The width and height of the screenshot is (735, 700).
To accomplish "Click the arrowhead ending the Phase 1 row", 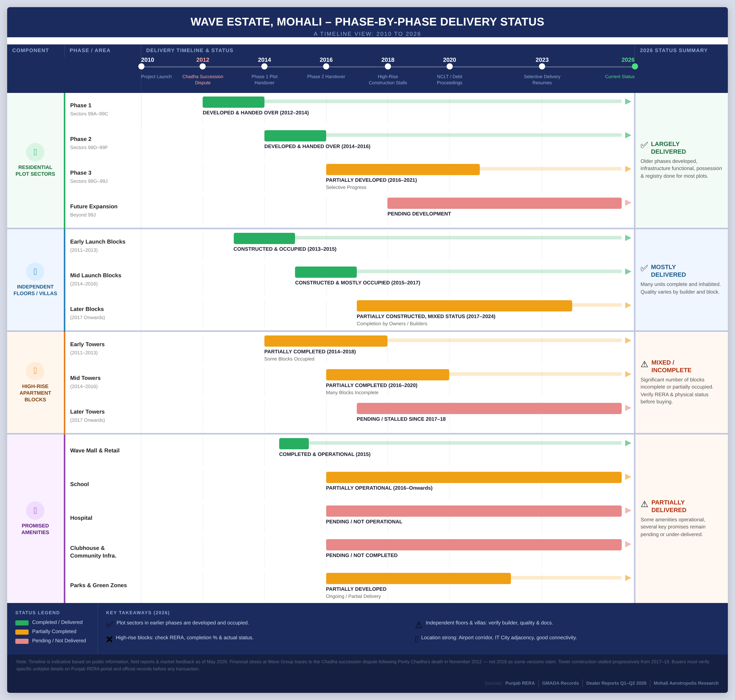I will coord(628,102).
